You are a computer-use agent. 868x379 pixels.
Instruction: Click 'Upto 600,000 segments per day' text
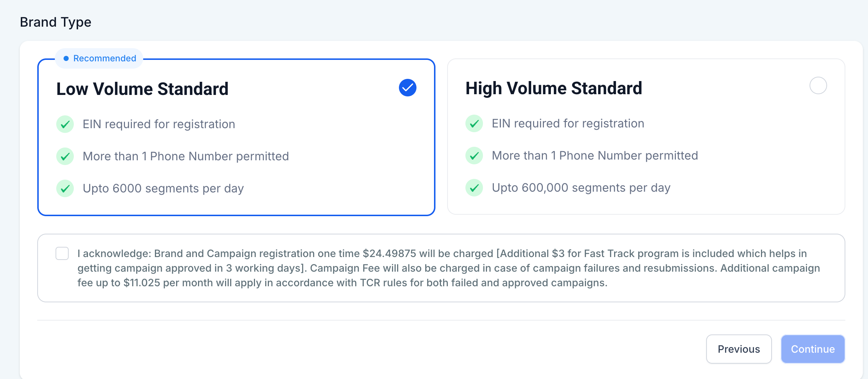[x=581, y=188]
